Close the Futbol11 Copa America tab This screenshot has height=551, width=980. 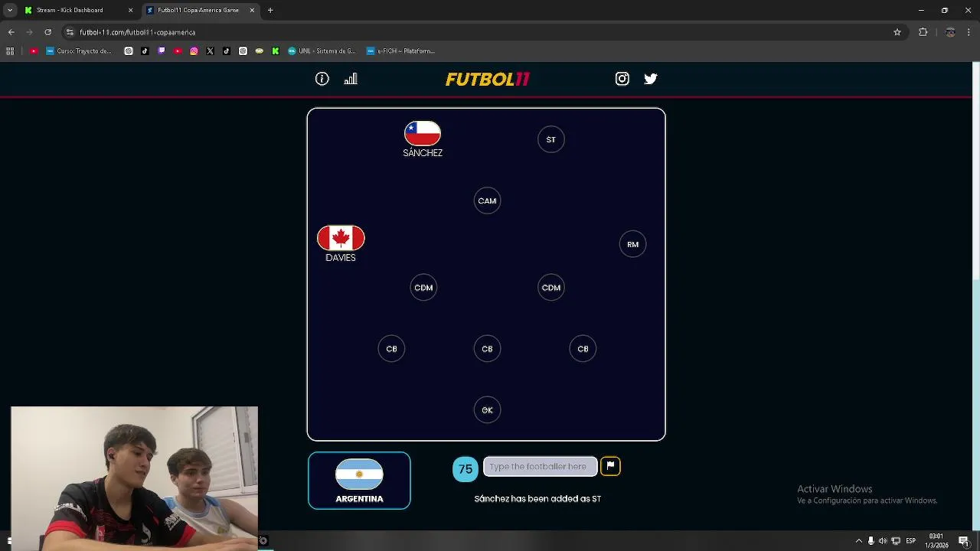pyautogui.click(x=252, y=10)
